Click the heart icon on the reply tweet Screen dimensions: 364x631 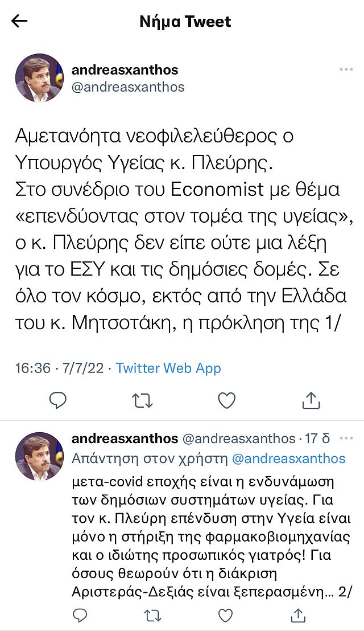point(224,616)
